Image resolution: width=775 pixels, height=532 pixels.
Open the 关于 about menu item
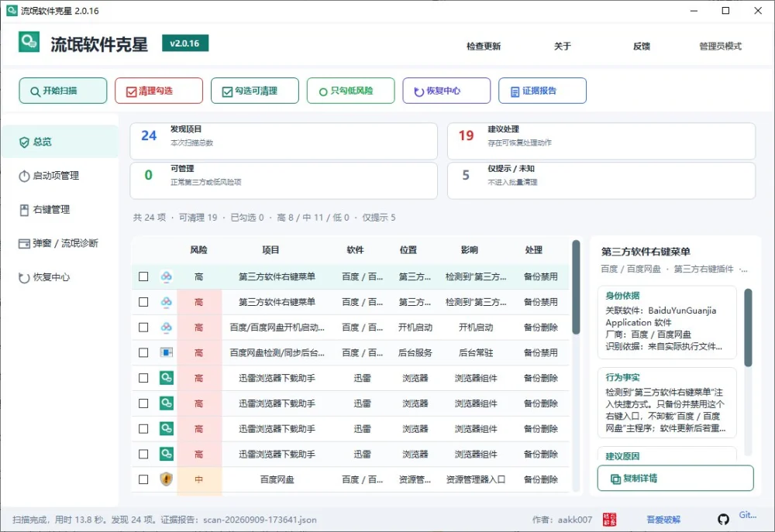pyautogui.click(x=563, y=46)
